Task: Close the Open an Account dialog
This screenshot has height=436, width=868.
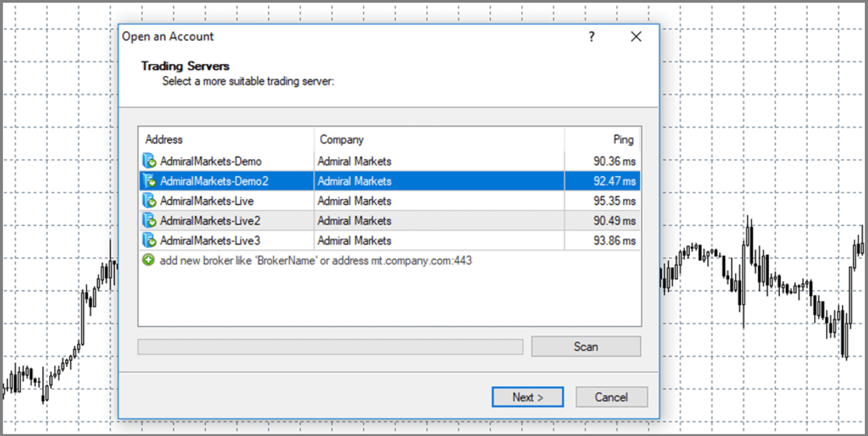Action: pos(636,36)
